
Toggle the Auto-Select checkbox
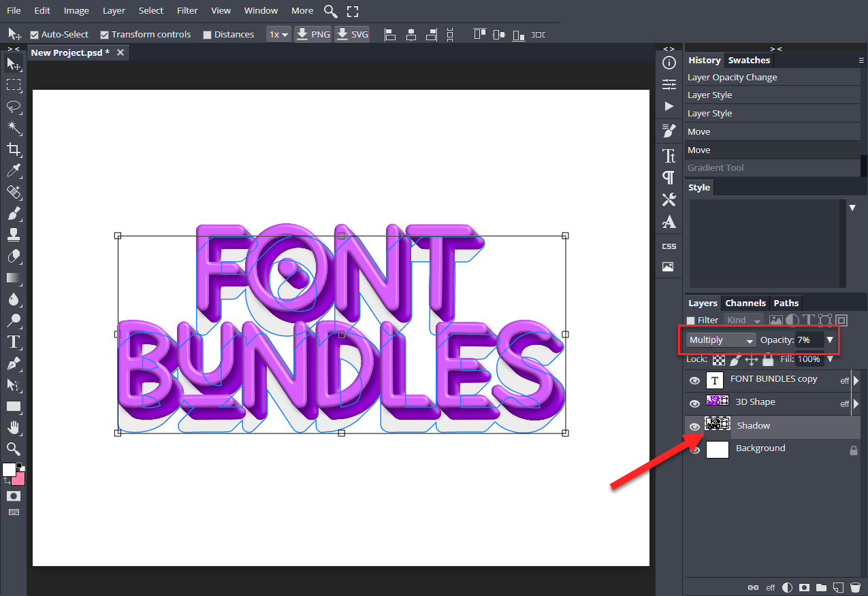35,35
